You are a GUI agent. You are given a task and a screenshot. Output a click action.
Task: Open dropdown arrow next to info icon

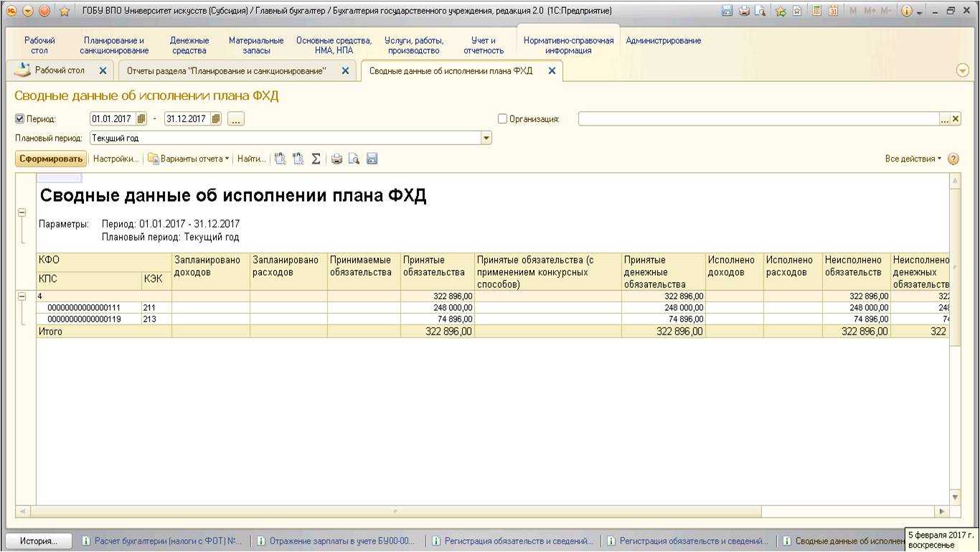click(920, 11)
